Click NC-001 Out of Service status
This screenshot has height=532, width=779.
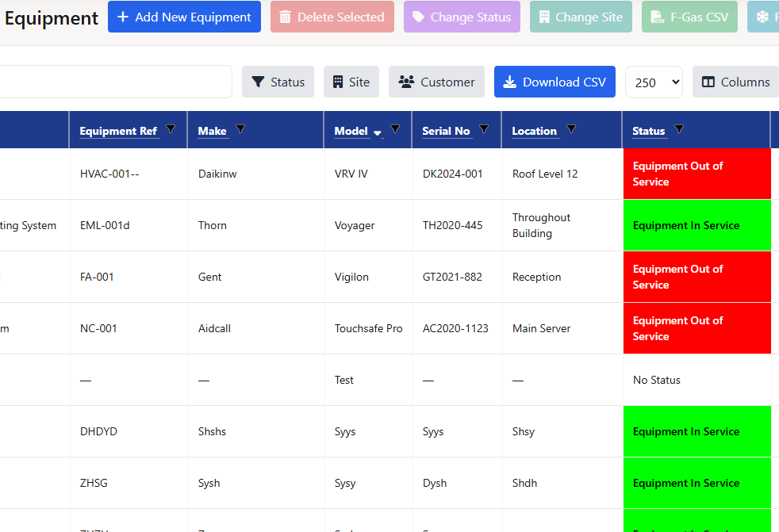pyautogui.click(x=697, y=329)
